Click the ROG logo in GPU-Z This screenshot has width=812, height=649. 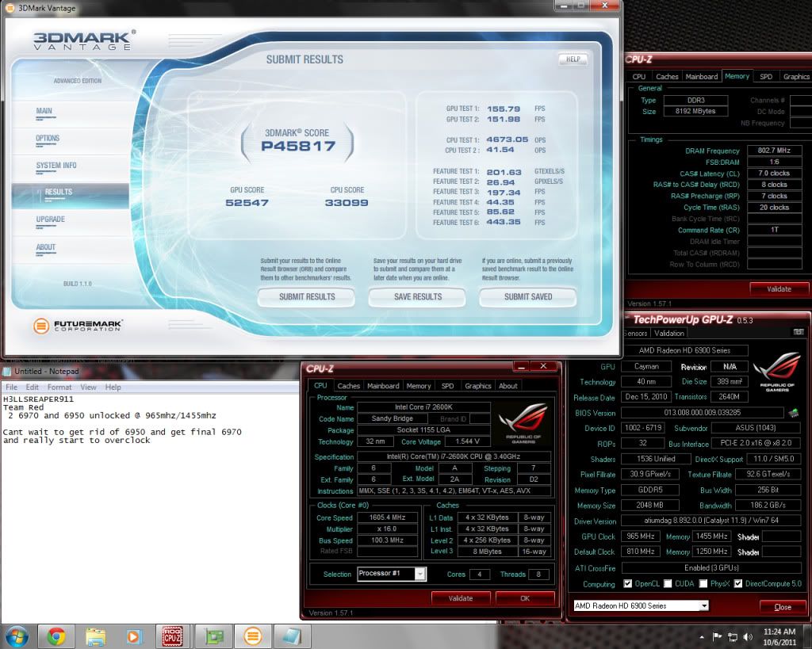(777, 372)
